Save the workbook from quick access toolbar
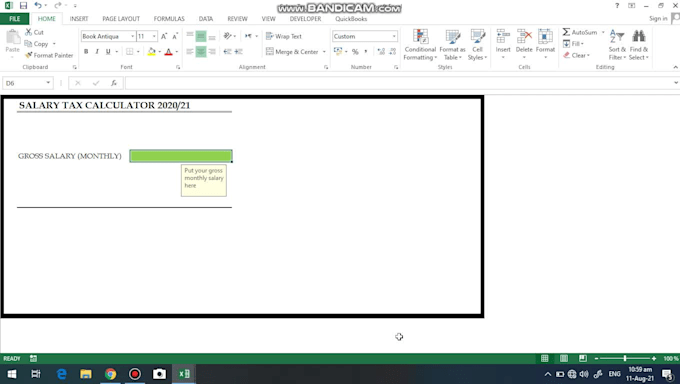This screenshot has height=384, width=680. point(23,6)
